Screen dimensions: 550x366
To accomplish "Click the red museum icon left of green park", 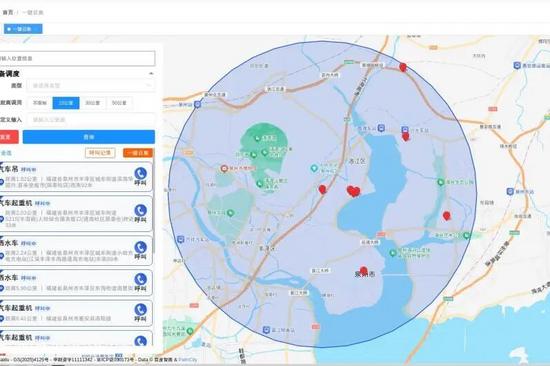I will [224, 168].
